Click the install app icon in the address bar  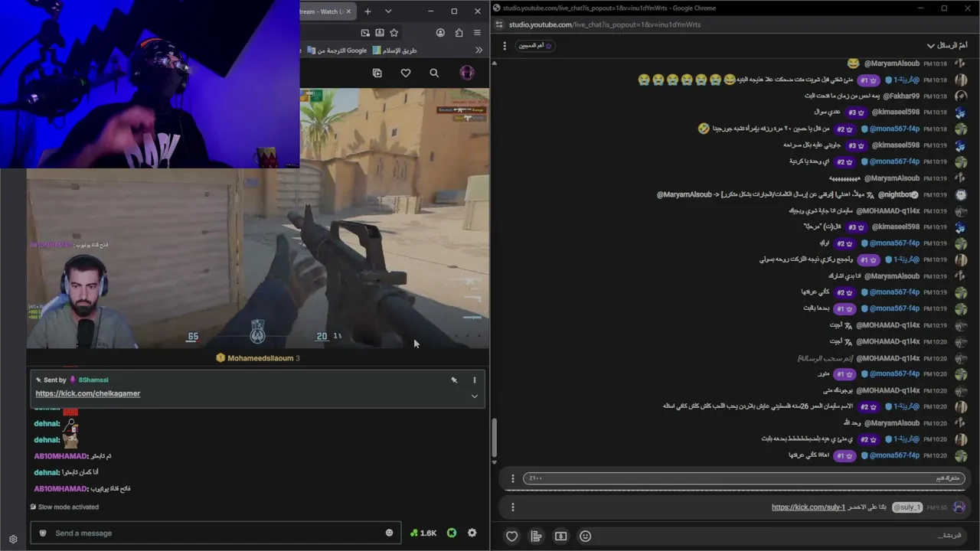point(379,33)
